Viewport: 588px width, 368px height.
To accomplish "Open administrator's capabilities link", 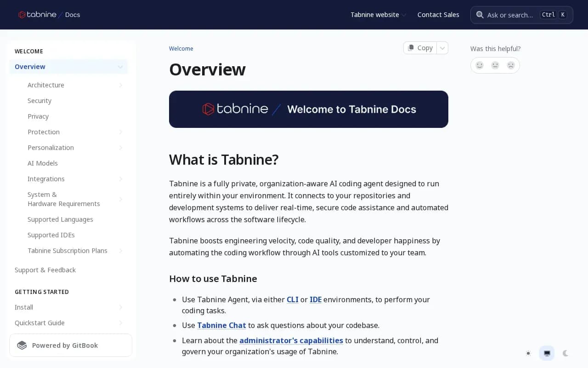I will click(291, 340).
